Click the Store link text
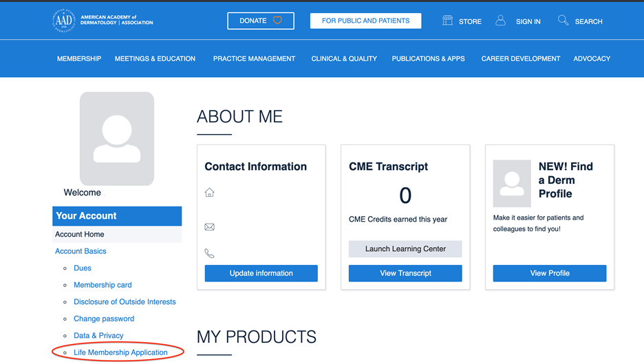This screenshot has height=362, width=644. 470,21
